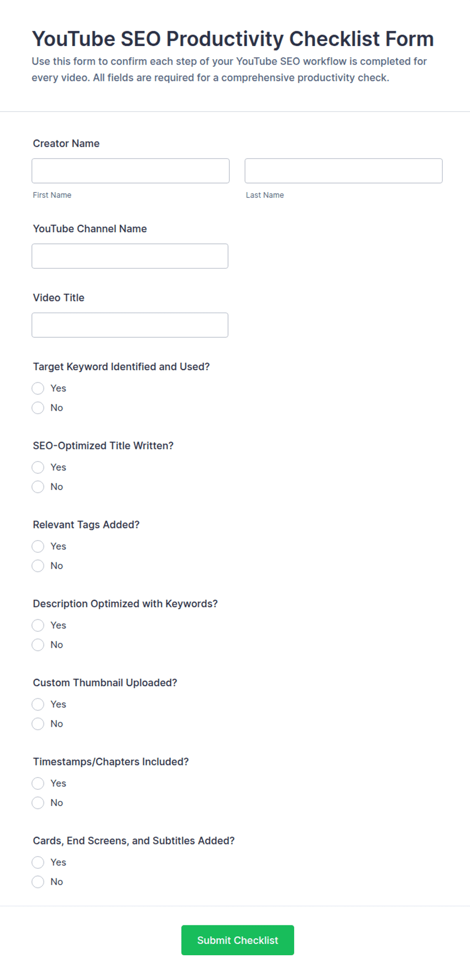Screen dimensions: 470x980
Task: Pick Yes for Description Optimized with Keywords
Action: click(x=38, y=625)
